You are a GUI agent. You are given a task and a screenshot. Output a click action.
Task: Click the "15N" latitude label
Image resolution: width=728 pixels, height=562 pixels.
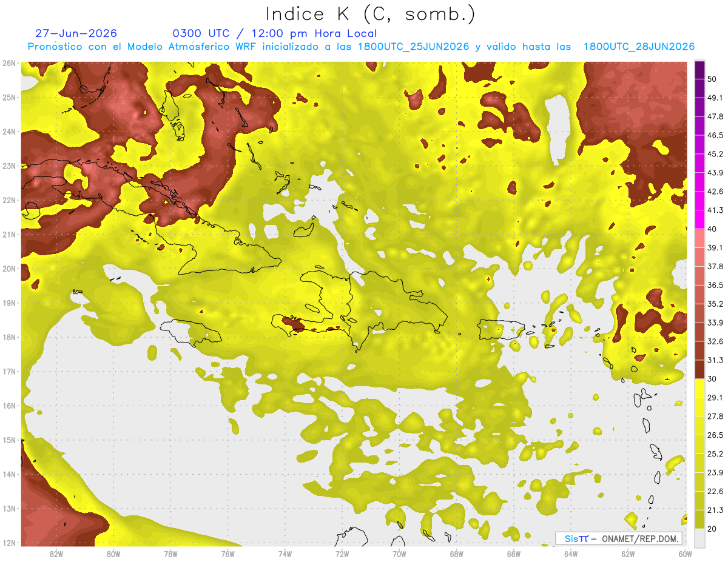[8, 440]
